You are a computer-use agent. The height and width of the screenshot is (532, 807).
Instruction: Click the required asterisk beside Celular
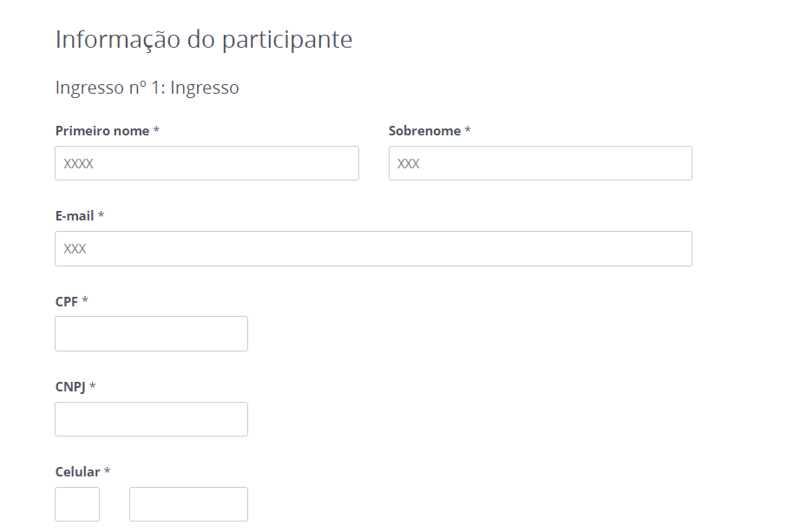(x=108, y=471)
